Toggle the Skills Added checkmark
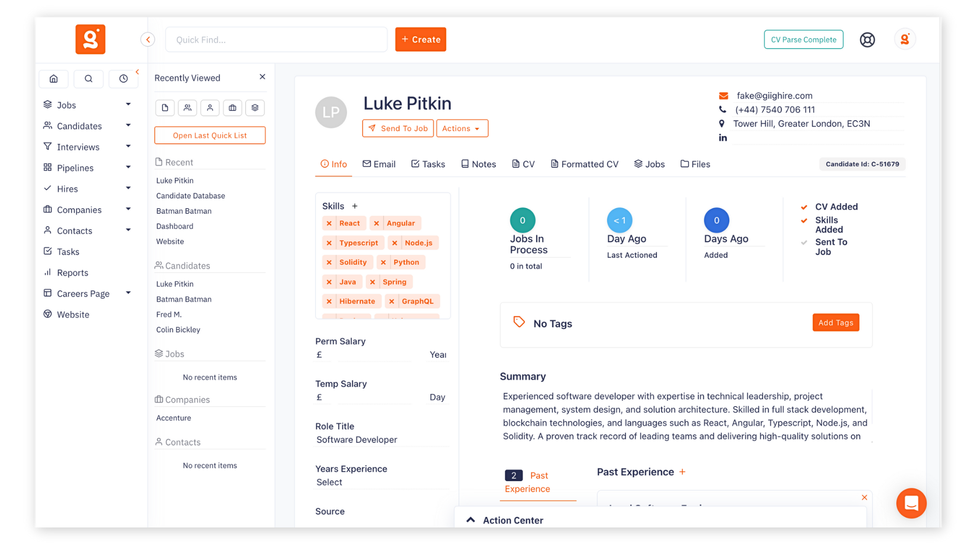Viewport: 980px width, 551px height. tap(804, 220)
